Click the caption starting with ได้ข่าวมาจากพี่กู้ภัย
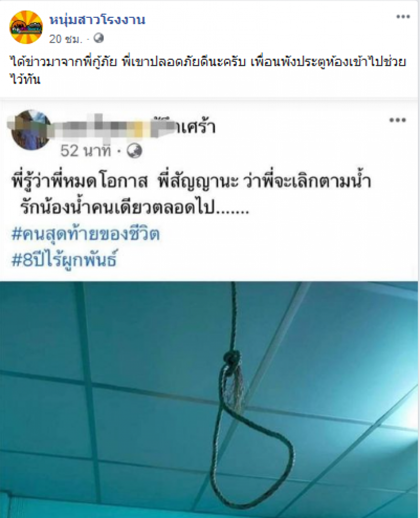The width and height of the screenshot is (420, 518). pos(208,62)
